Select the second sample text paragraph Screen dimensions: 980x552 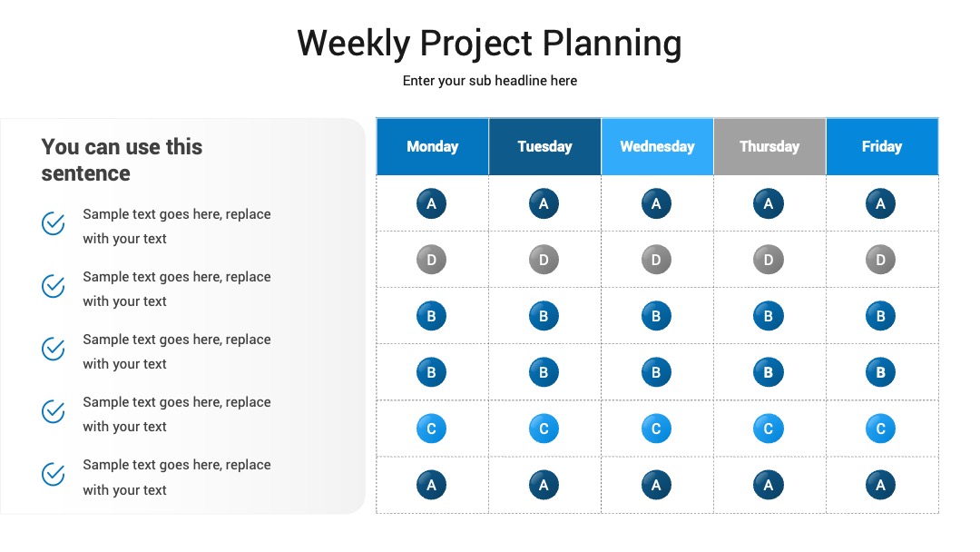177,289
